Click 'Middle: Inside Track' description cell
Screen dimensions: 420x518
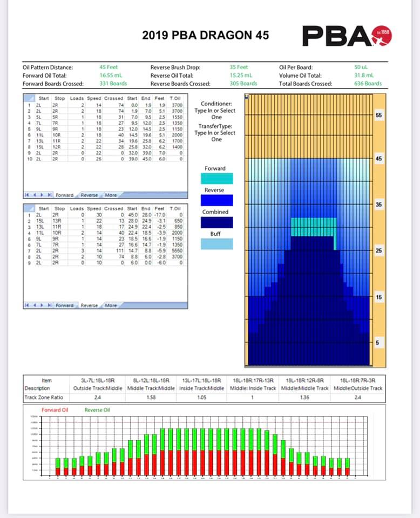(x=253, y=388)
